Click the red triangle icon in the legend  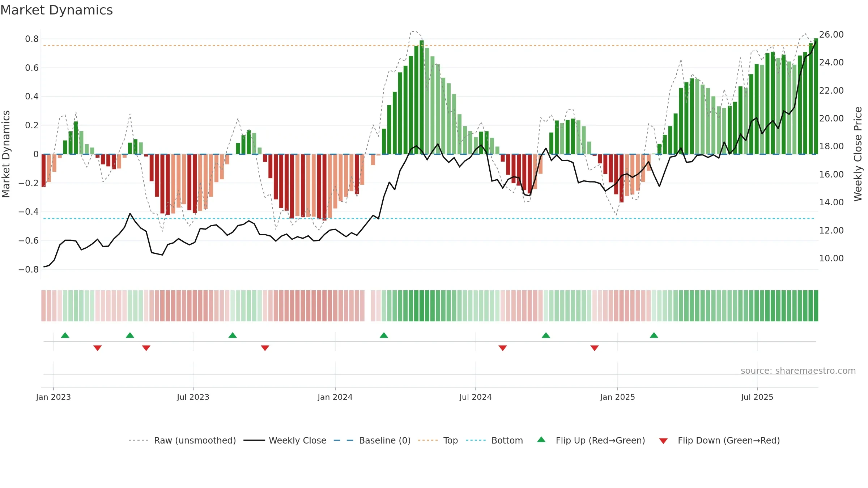[x=663, y=441]
